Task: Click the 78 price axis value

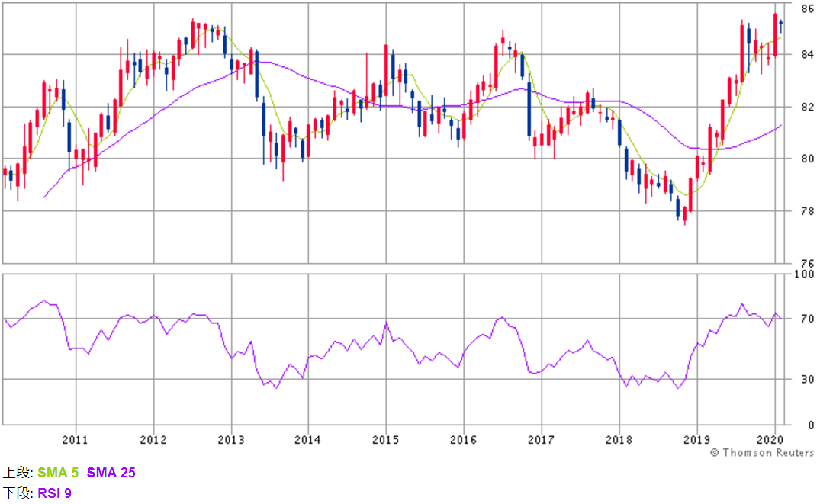Action: click(x=808, y=211)
